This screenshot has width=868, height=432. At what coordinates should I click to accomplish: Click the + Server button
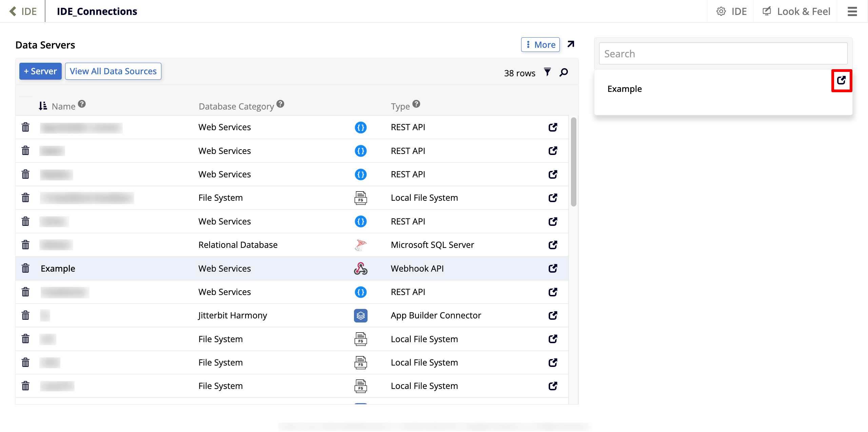click(x=40, y=71)
